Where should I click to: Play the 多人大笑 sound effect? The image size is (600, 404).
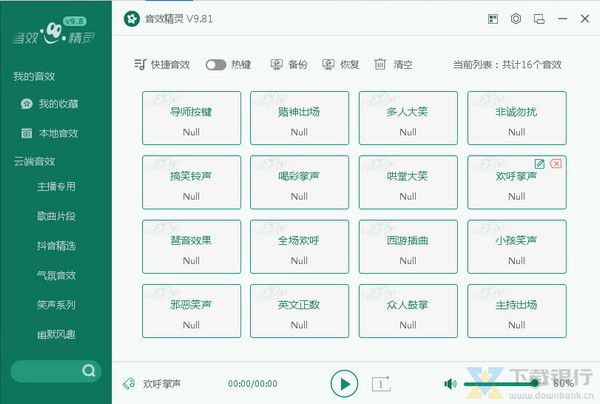point(408,118)
